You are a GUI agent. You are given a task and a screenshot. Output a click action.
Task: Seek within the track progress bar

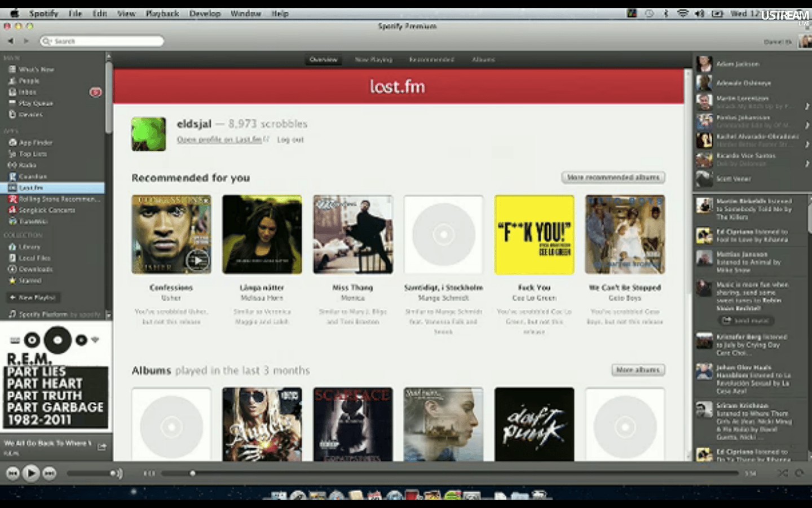(x=449, y=473)
